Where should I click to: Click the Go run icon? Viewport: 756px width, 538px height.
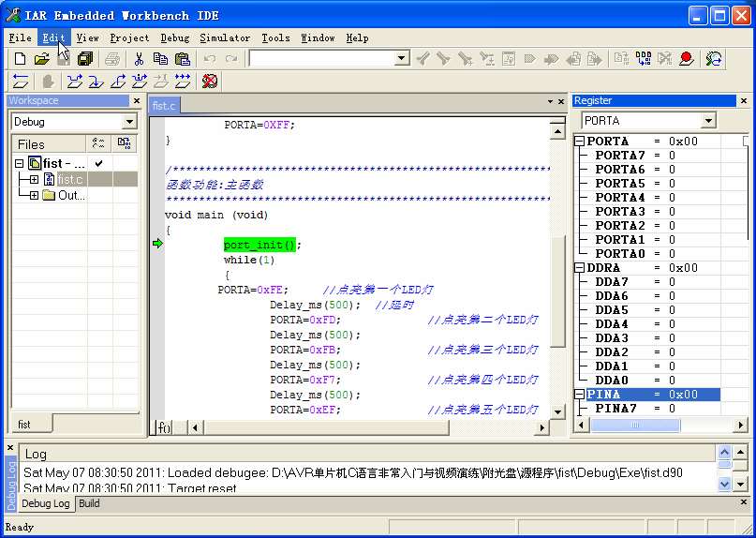coord(183,82)
